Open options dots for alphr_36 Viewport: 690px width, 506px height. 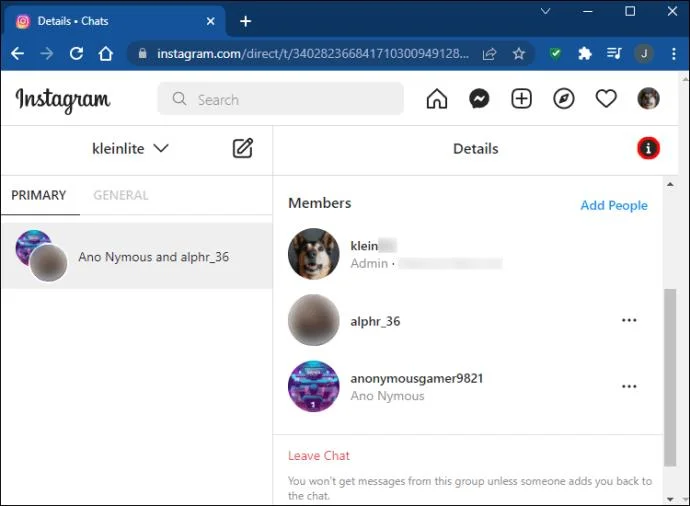pyautogui.click(x=629, y=320)
